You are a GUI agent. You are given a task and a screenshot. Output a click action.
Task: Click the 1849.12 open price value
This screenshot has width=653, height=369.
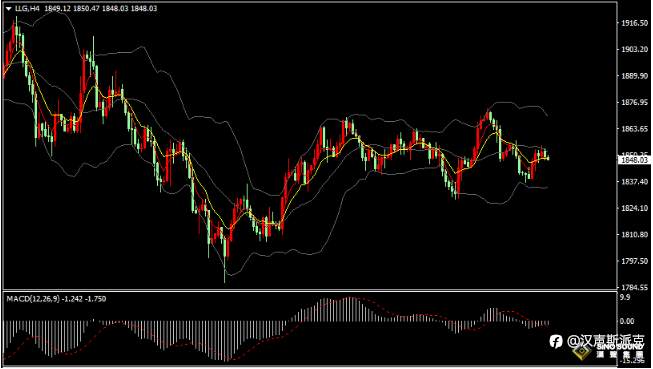[x=57, y=8]
